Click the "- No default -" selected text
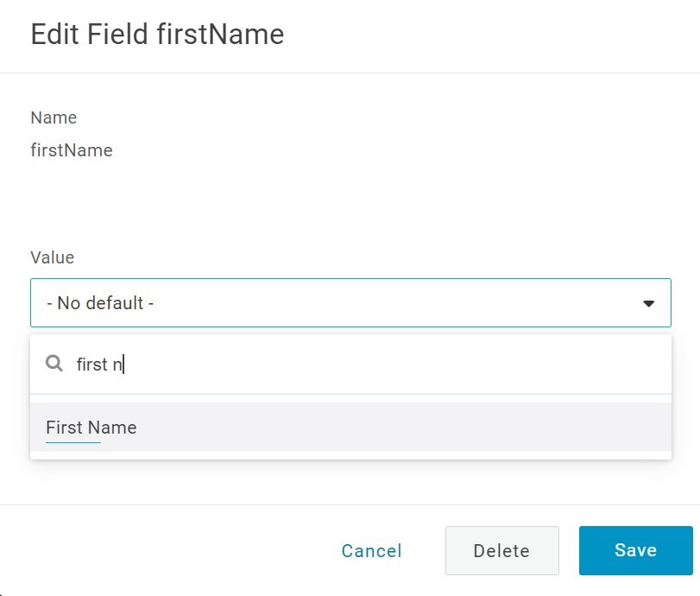The width and height of the screenshot is (700, 596). tap(100, 303)
